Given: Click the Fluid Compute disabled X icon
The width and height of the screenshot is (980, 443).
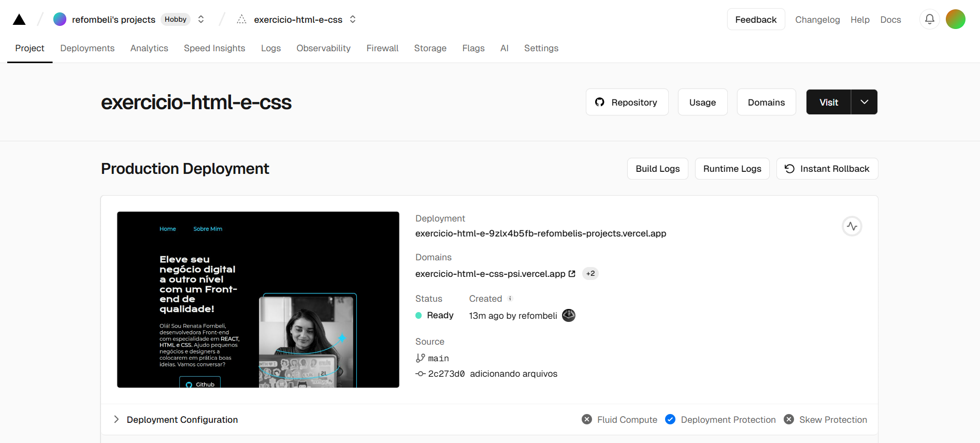Looking at the screenshot, I should 587,419.
